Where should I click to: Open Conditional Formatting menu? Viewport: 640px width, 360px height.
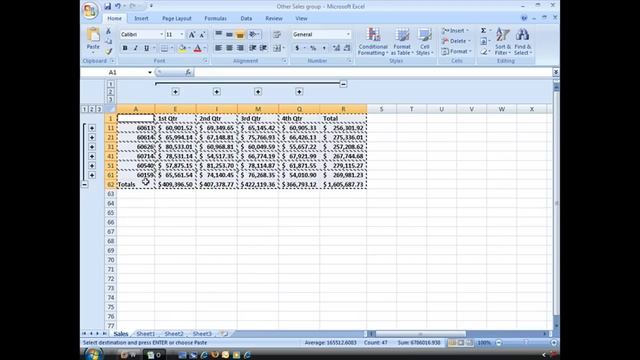tap(373, 42)
